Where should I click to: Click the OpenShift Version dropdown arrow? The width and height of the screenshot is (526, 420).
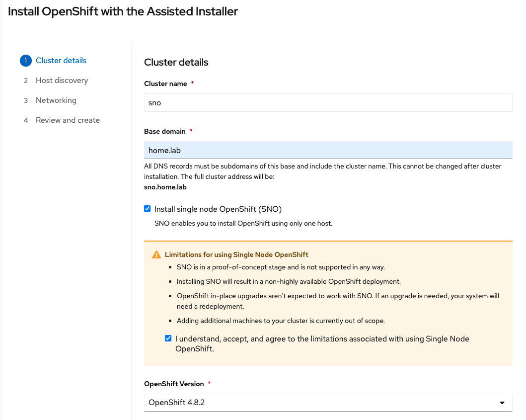click(x=502, y=403)
